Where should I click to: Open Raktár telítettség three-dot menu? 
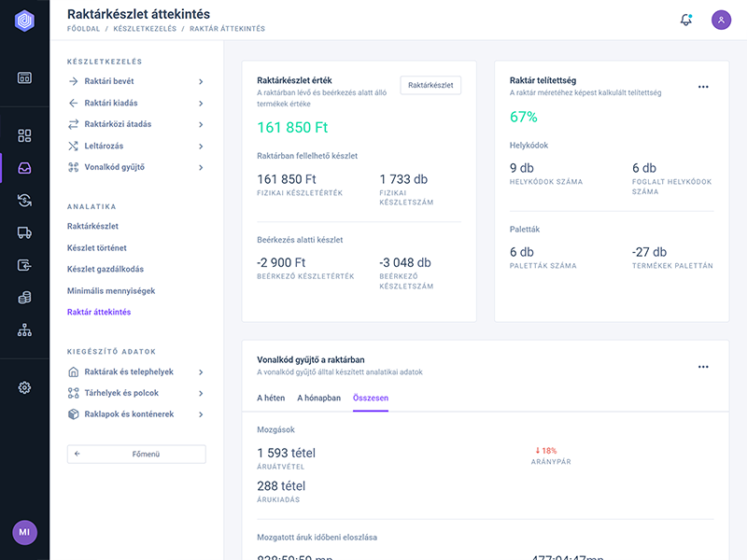coord(703,87)
